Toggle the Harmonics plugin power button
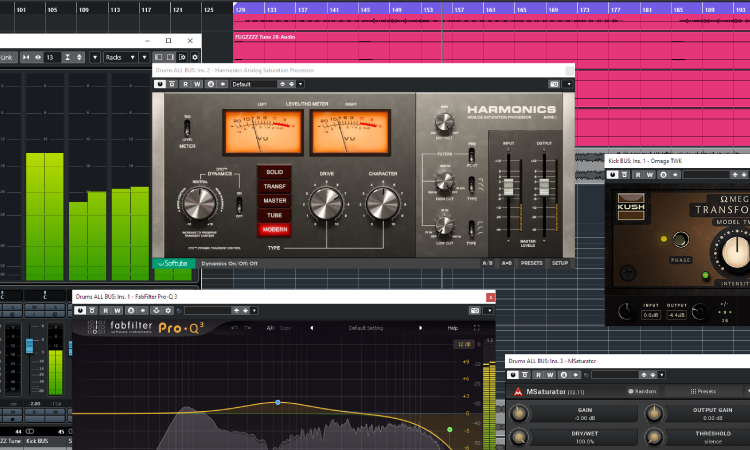750x450 pixels. click(160, 85)
